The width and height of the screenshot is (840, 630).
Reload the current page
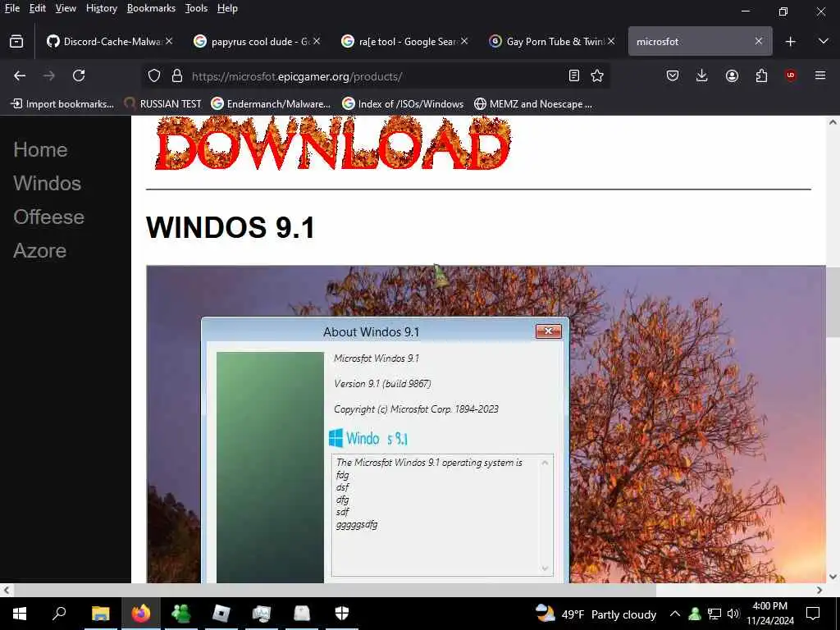pos(79,76)
